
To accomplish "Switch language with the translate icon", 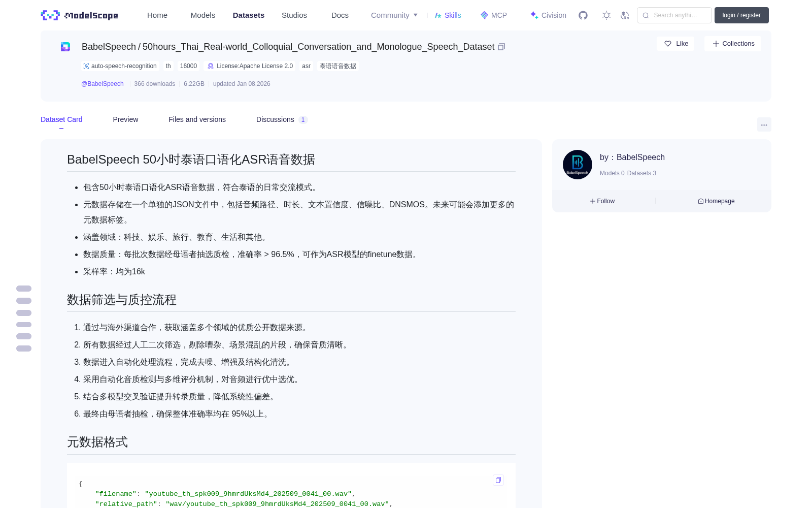I will click(x=625, y=15).
